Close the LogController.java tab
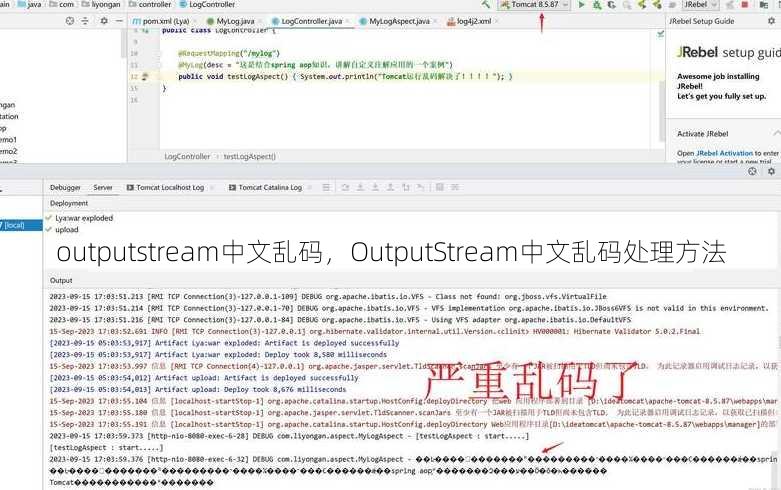781x490 pixels. click(x=347, y=21)
